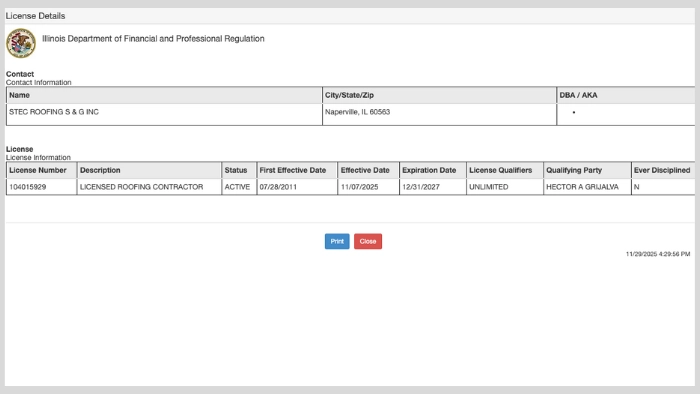Click the Status column header
This screenshot has width=700, height=394.
[x=239, y=170]
